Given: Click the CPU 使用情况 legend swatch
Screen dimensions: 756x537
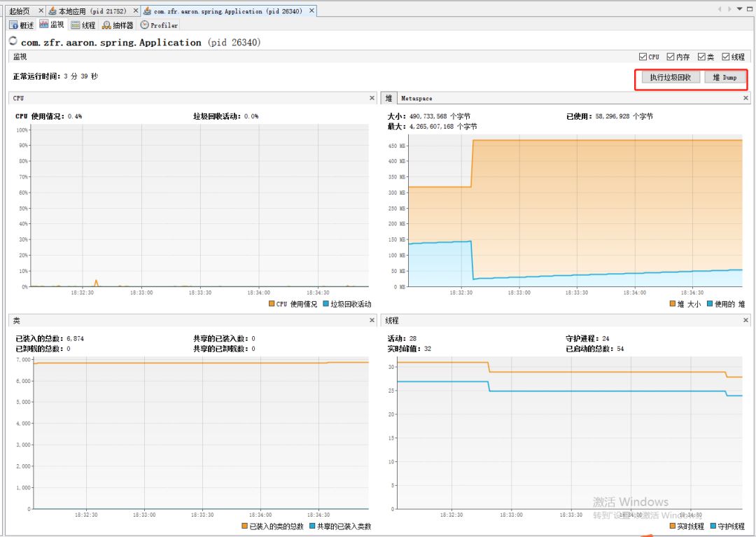Looking at the screenshot, I should click(x=272, y=304).
